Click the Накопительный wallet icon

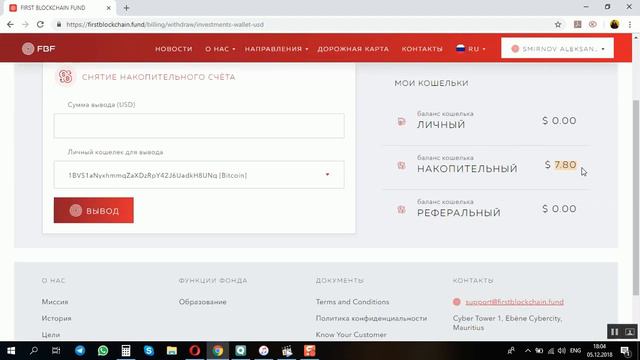[402, 165]
